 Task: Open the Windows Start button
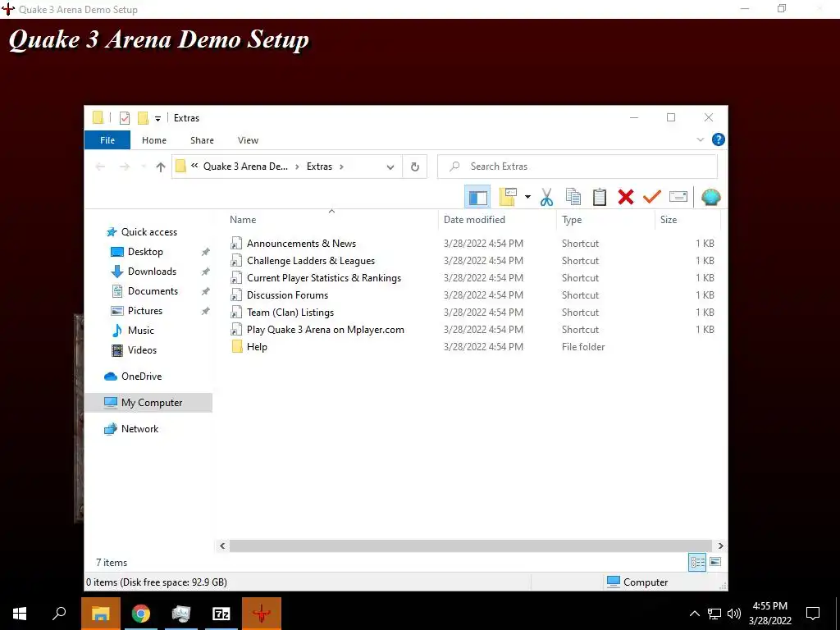coord(20,614)
